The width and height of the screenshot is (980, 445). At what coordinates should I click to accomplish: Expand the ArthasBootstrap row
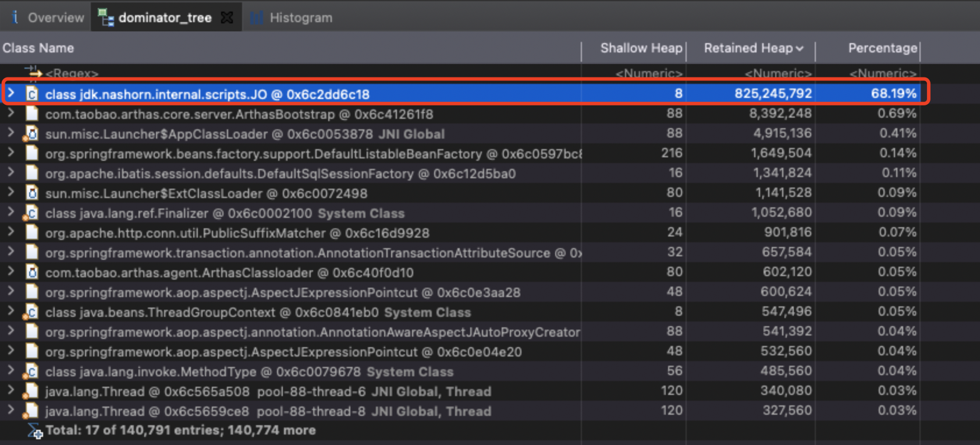[x=10, y=113]
